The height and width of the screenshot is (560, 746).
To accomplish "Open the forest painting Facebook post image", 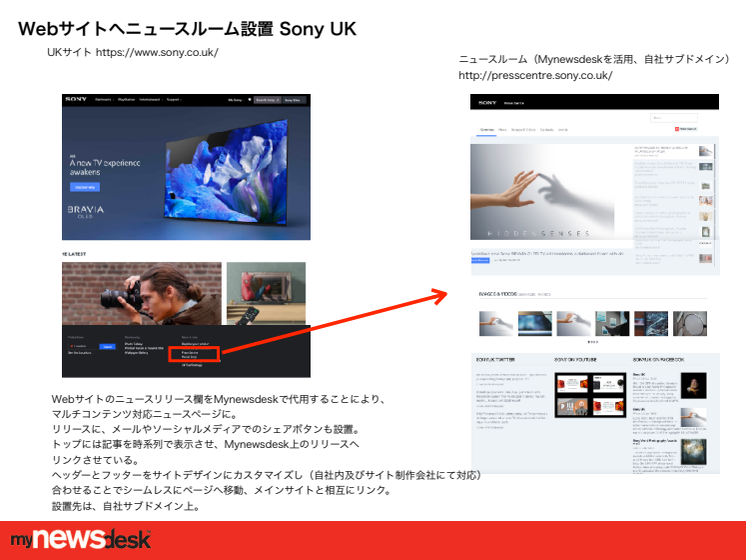I will click(694, 452).
